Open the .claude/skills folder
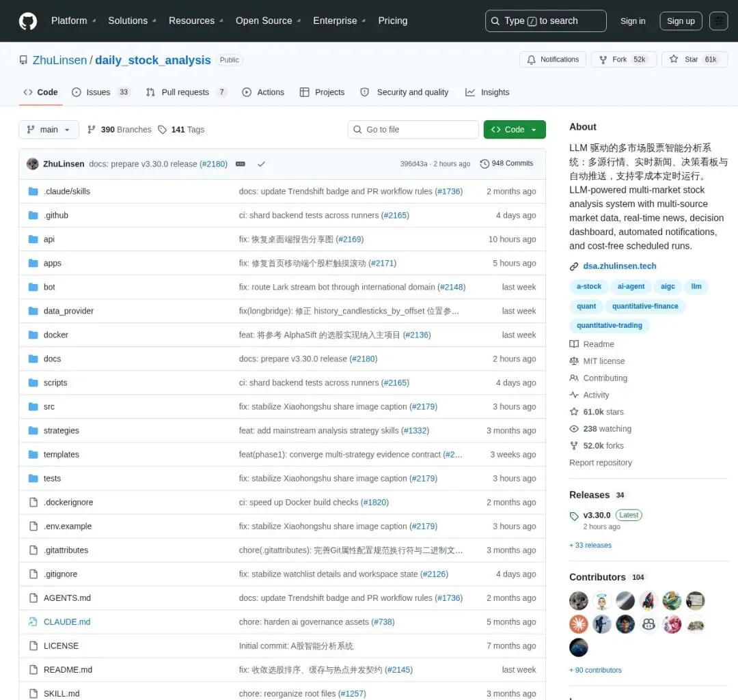 click(x=66, y=191)
